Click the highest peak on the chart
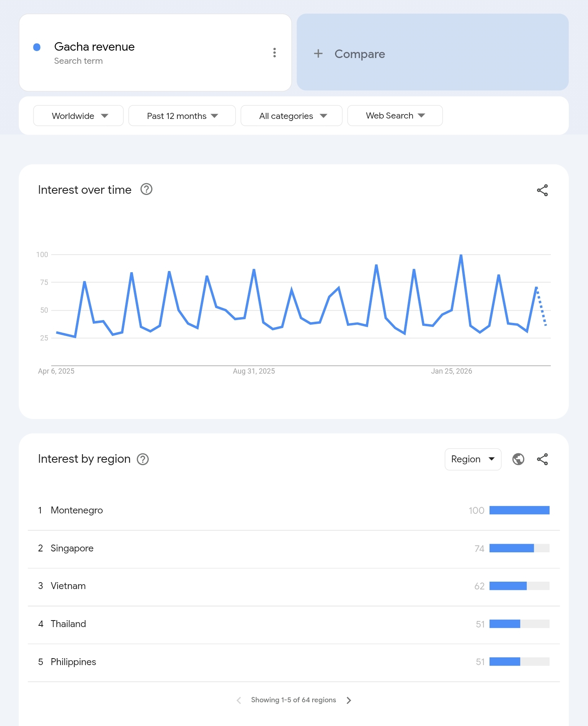Viewport: 588px width, 726px height. coord(461,255)
